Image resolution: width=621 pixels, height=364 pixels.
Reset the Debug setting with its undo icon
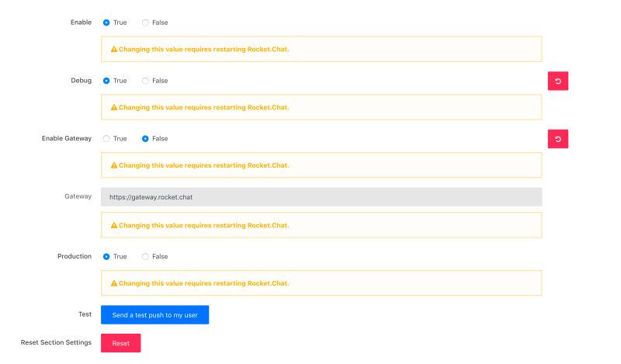pos(557,81)
